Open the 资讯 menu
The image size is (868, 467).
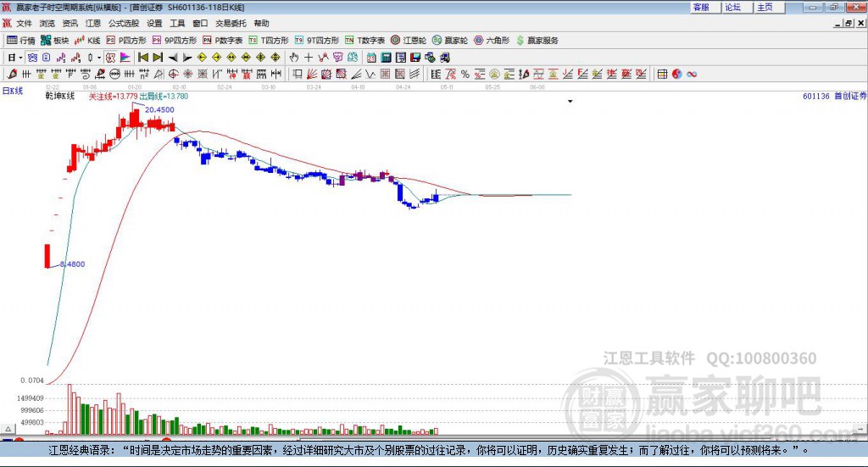[70, 23]
